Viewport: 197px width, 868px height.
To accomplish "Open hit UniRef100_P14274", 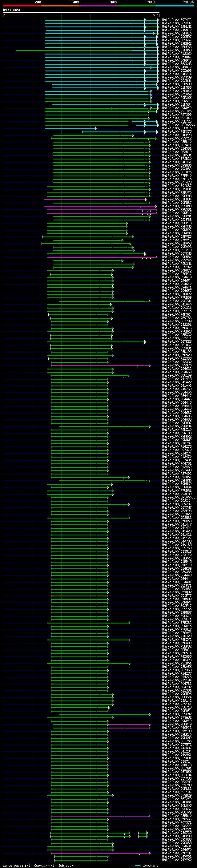I will pos(177,453).
